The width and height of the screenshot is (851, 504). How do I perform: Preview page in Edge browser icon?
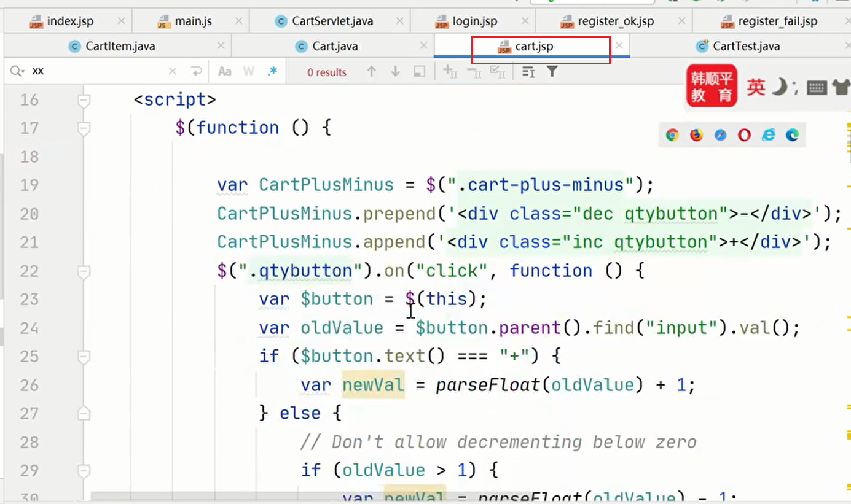pos(792,135)
